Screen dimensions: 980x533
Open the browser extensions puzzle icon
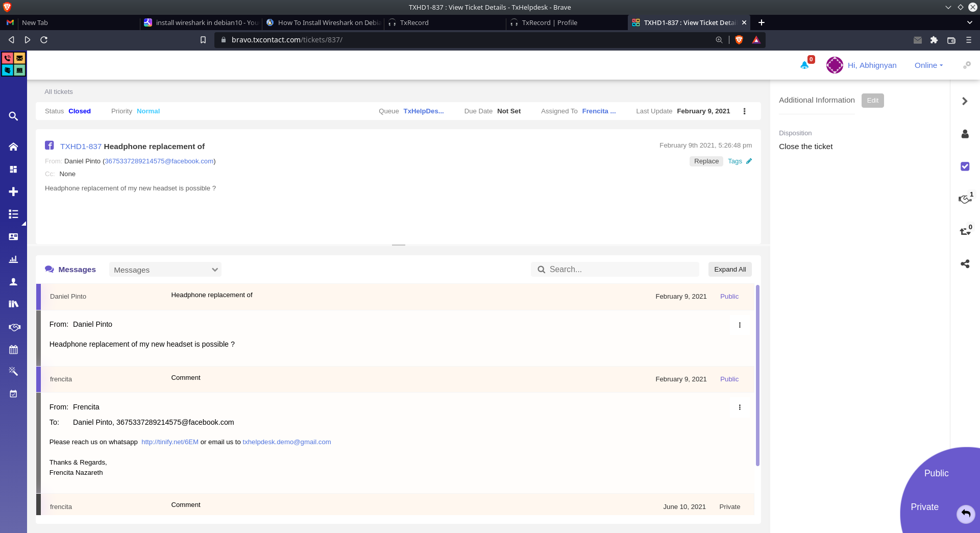tap(934, 40)
